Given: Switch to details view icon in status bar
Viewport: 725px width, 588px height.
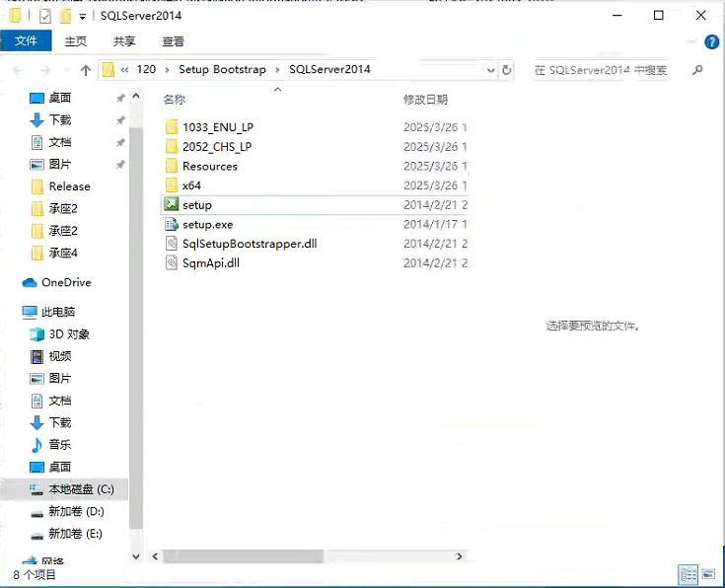Looking at the screenshot, I should point(689,575).
